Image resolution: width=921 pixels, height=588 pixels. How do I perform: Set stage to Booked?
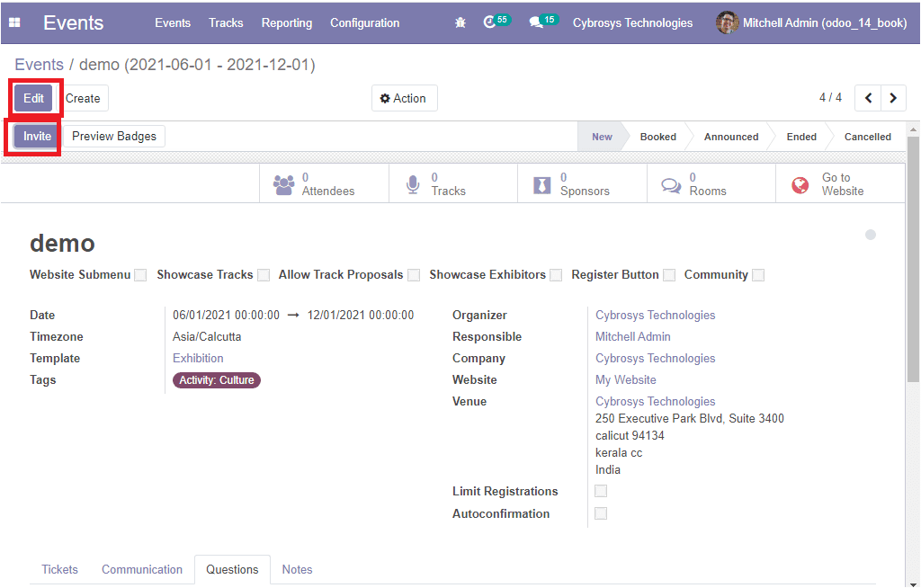coord(657,137)
